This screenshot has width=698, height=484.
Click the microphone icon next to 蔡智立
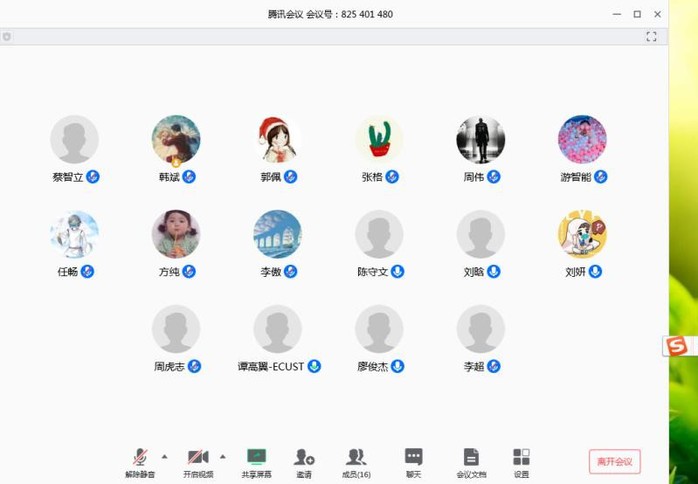coord(93,177)
